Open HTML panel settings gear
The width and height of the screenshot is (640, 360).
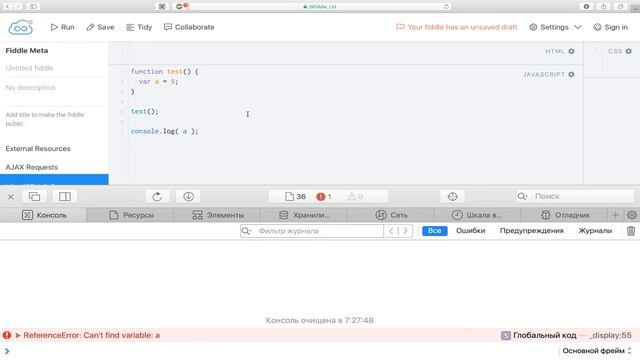tap(571, 51)
